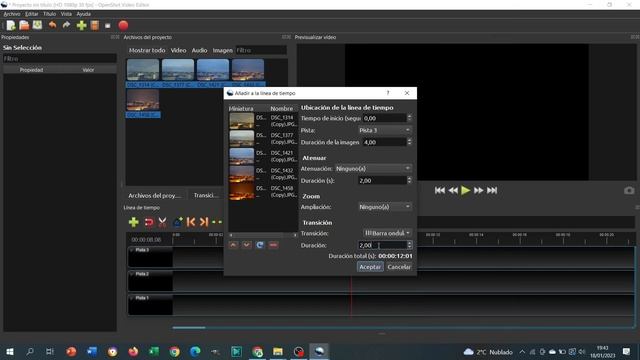This screenshot has width=640, height=360.
Task: Show all files with Mostrar todo
Action: 147,50
